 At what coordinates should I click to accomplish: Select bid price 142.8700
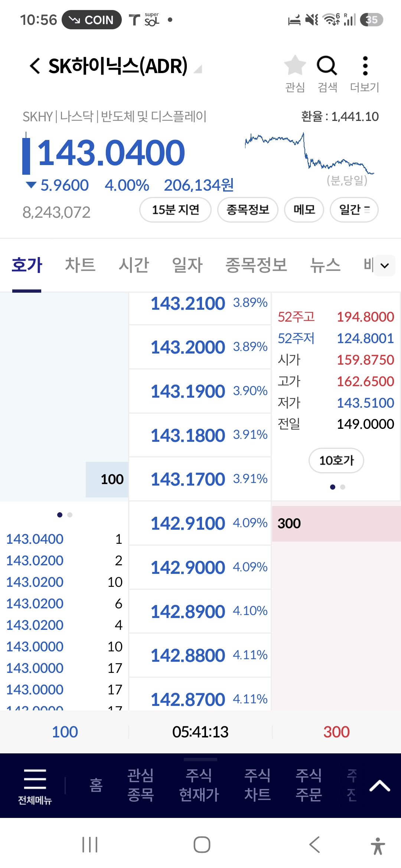point(200,694)
